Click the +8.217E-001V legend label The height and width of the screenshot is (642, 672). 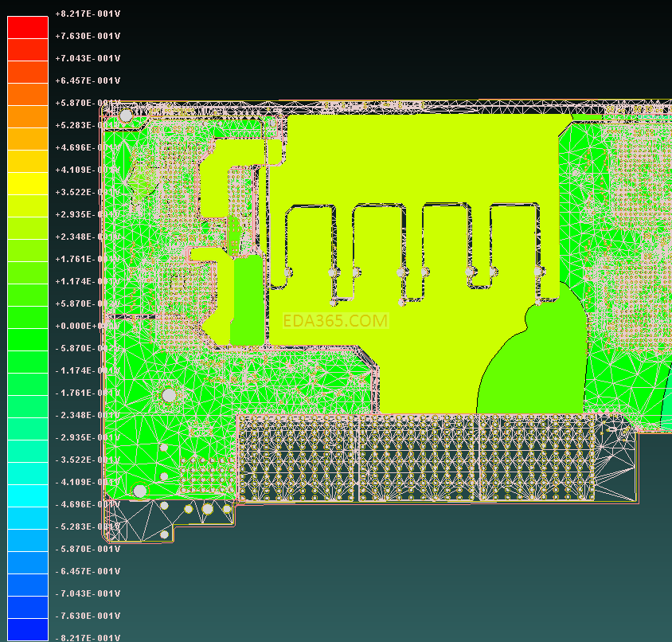pyautogui.click(x=88, y=14)
